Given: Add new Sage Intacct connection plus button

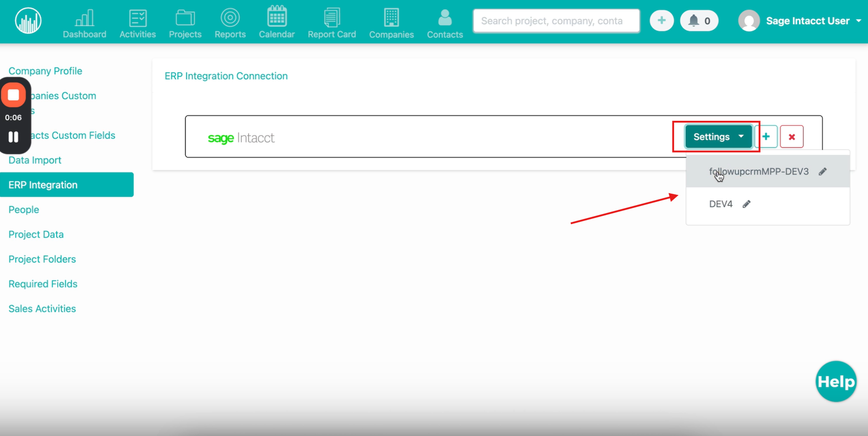Looking at the screenshot, I should click(766, 137).
